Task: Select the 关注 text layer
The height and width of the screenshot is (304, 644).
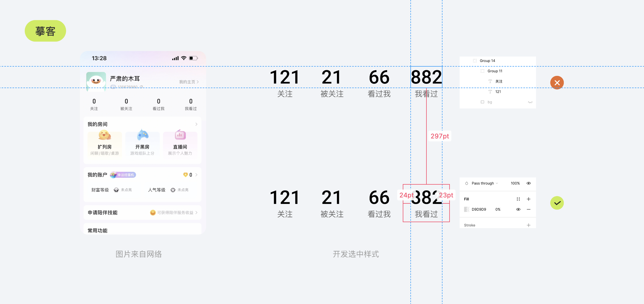Action: 499,81
